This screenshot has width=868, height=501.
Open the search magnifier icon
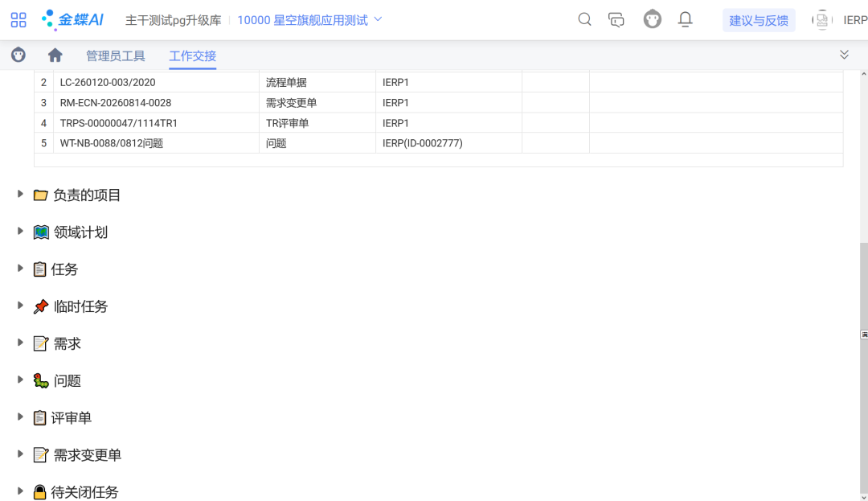[584, 20]
